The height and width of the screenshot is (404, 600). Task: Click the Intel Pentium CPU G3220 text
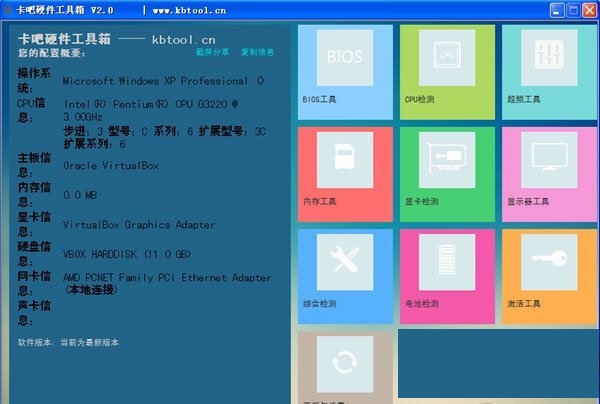tap(150, 110)
